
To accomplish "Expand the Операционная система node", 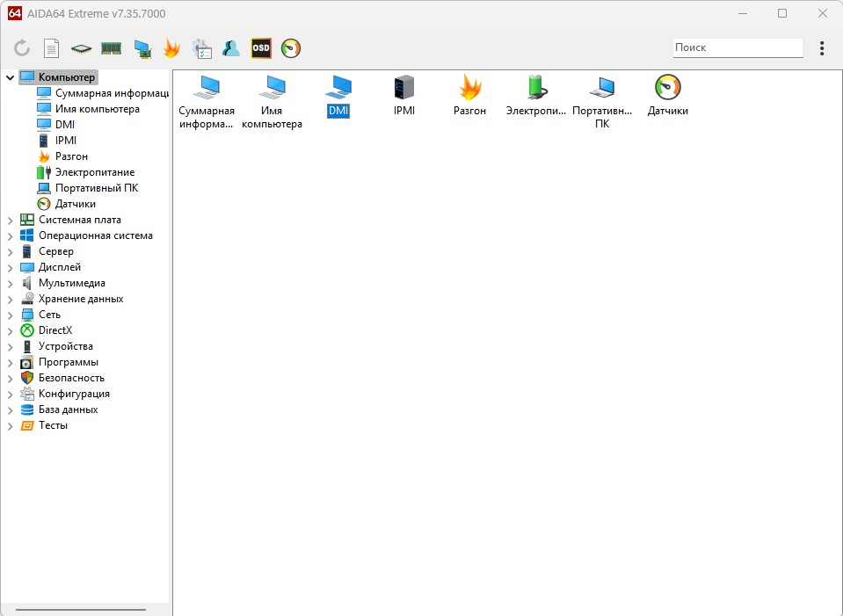I will point(11,236).
